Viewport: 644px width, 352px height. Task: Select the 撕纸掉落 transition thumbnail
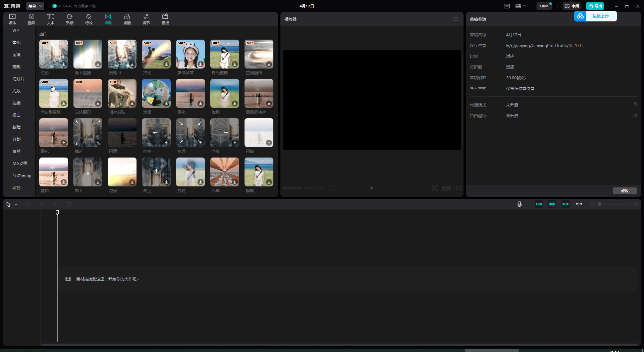[191, 54]
